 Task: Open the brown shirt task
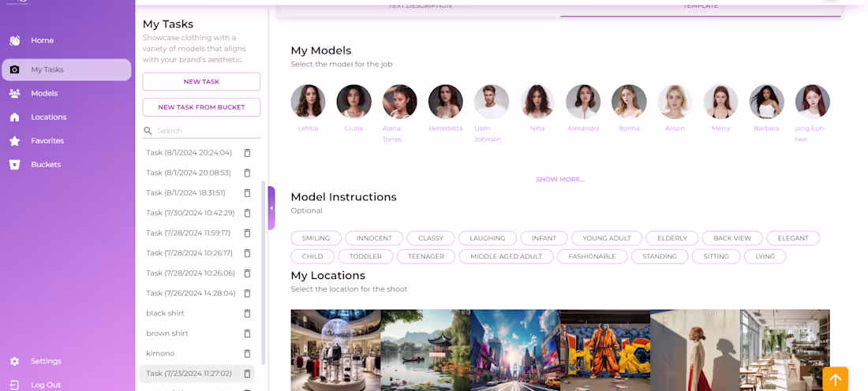click(167, 333)
